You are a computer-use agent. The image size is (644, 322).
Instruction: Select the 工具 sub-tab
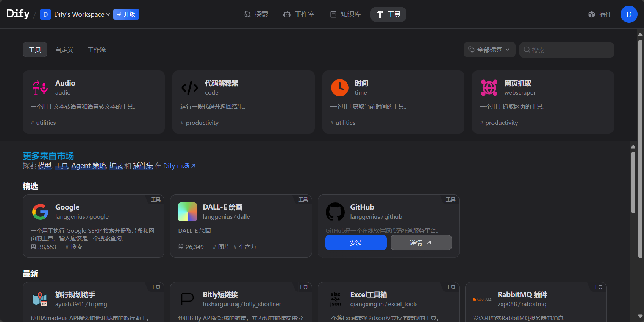[x=35, y=50]
